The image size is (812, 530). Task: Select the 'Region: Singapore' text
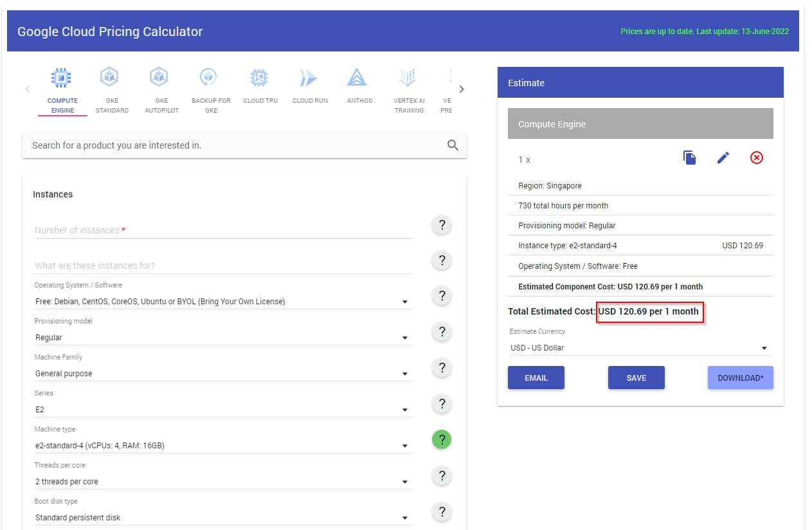click(550, 185)
